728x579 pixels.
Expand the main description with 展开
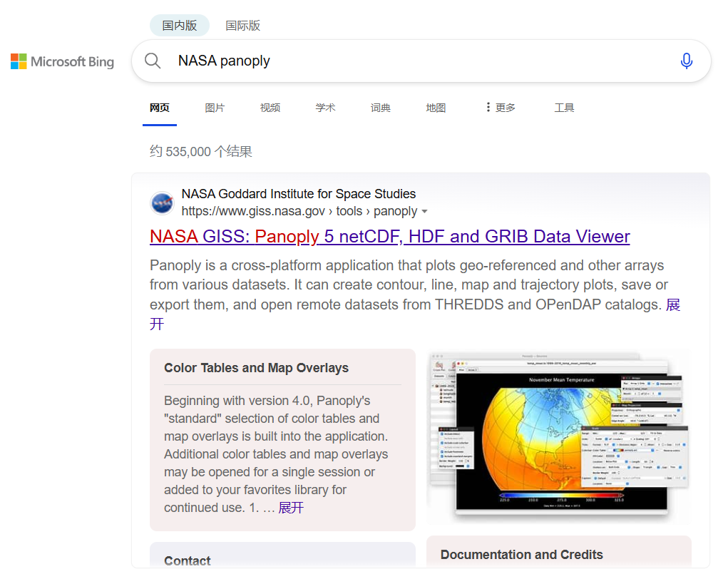(673, 304)
